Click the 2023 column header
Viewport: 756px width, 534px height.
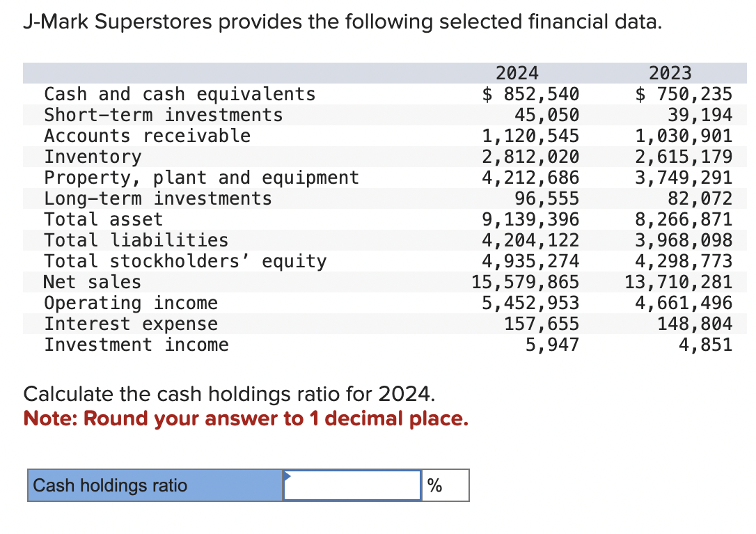coord(670,72)
